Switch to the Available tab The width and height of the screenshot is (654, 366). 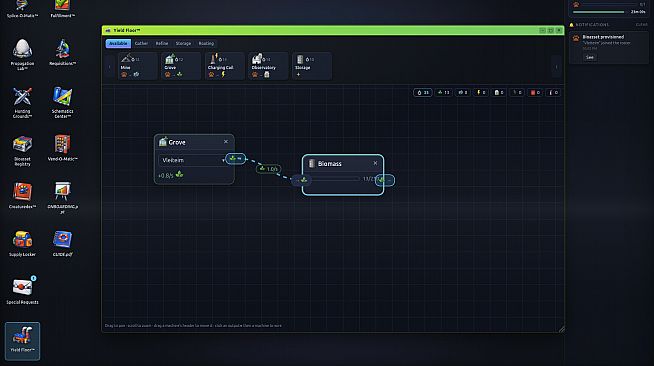118,43
